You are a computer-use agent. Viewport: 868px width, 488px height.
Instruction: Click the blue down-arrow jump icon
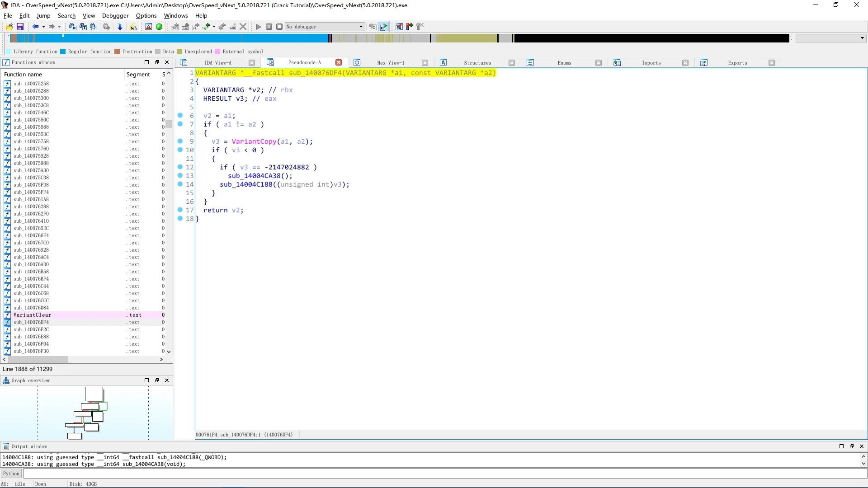coord(120,27)
